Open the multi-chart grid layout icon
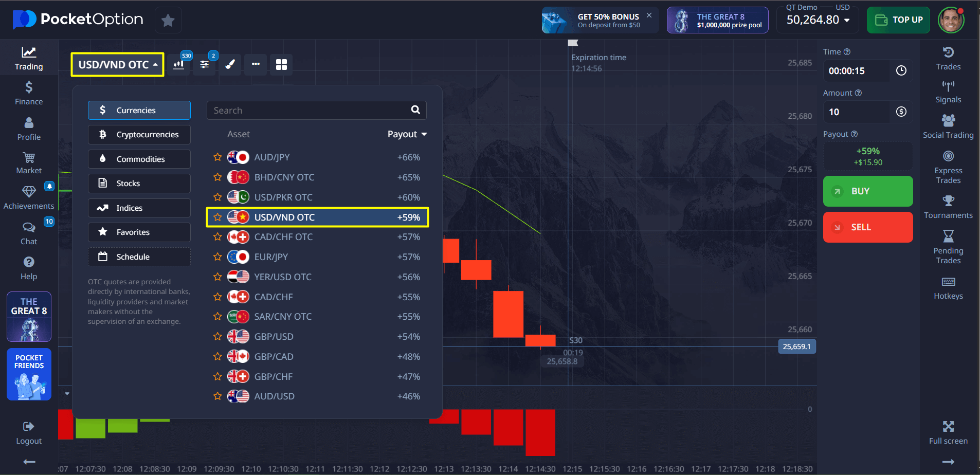 coord(281,65)
